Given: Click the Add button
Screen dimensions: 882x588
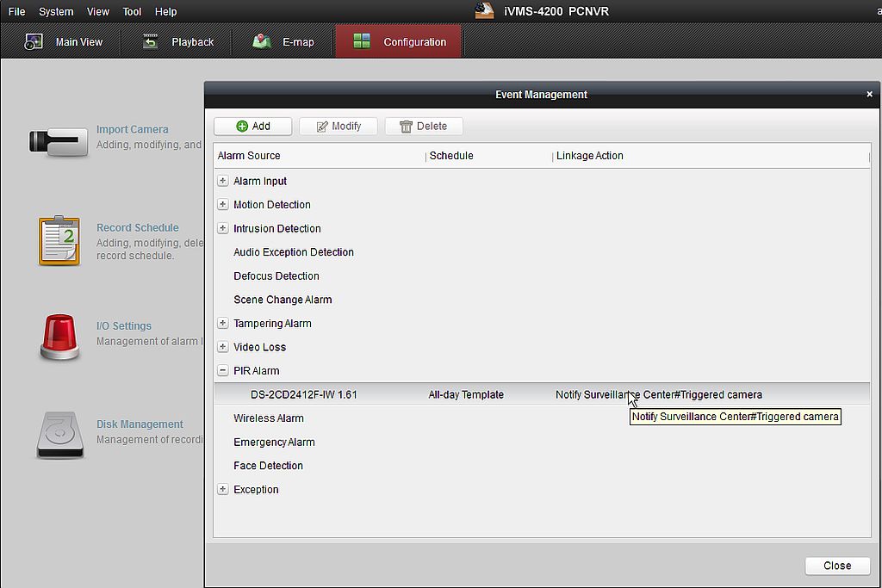Looking at the screenshot, I should point(252,126).
